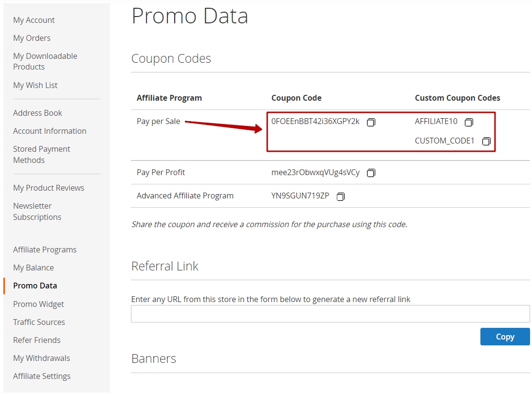The width and height of the screenshot is (532, 394).
Task: Copy the AFFILIATE10 custom coupon code
Action: (x=469, y=122)
